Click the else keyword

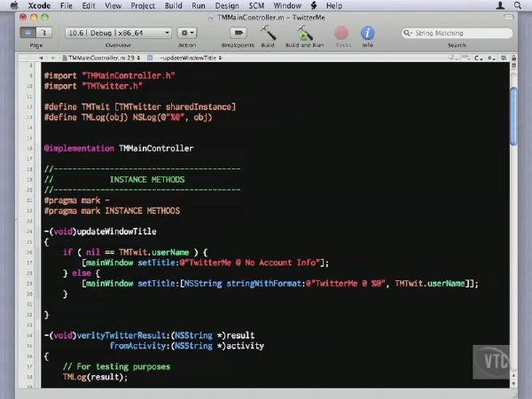(82, 273)
